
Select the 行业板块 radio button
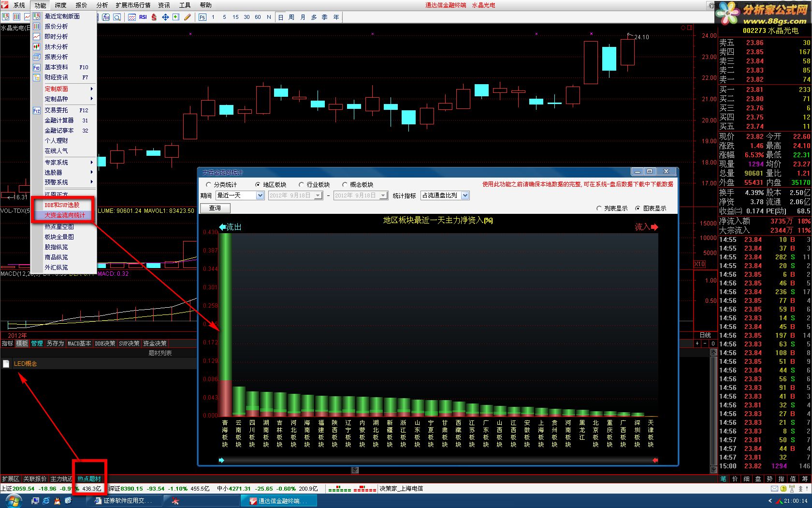click(301, 184)
